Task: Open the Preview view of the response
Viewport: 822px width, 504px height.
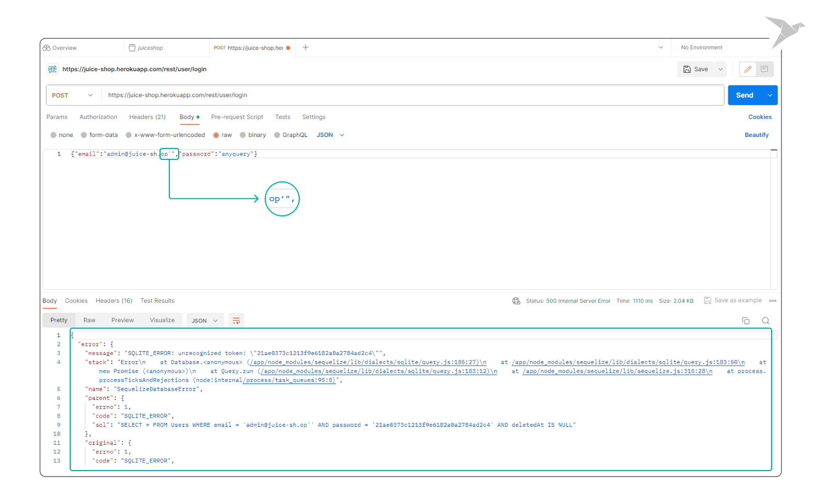Action: pyautogui.click(x=122, y=320)
